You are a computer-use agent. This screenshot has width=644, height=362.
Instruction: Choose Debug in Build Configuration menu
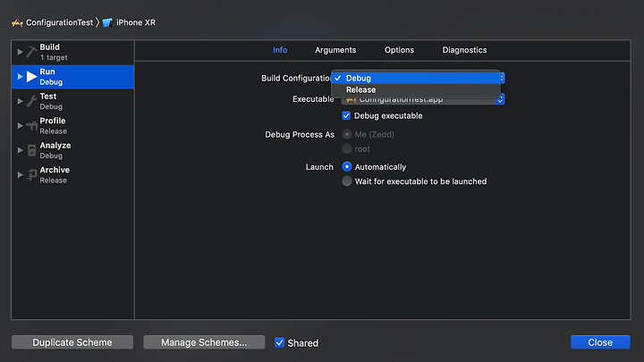(x=416, y=78)
